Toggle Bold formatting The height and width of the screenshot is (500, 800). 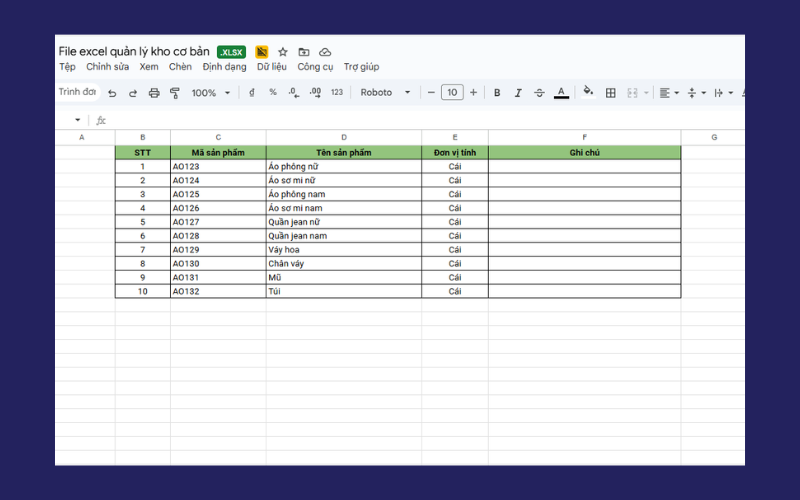point(497,93)
